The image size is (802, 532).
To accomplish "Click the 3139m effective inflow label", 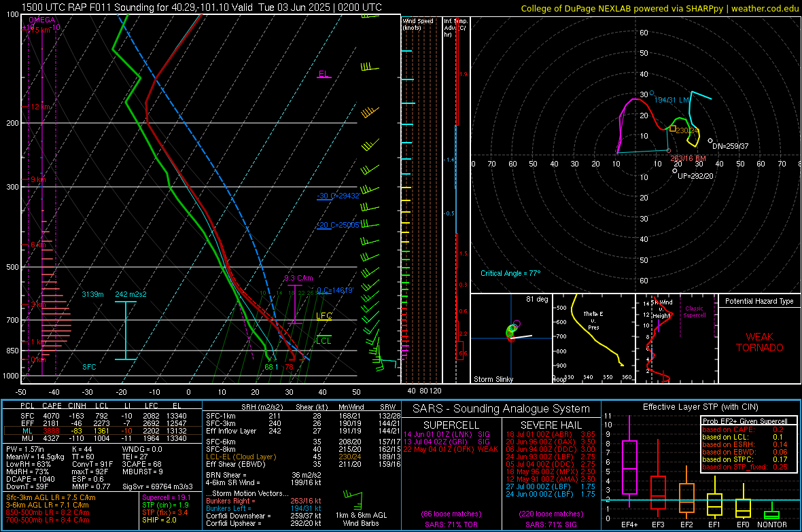I will (92, 295).
